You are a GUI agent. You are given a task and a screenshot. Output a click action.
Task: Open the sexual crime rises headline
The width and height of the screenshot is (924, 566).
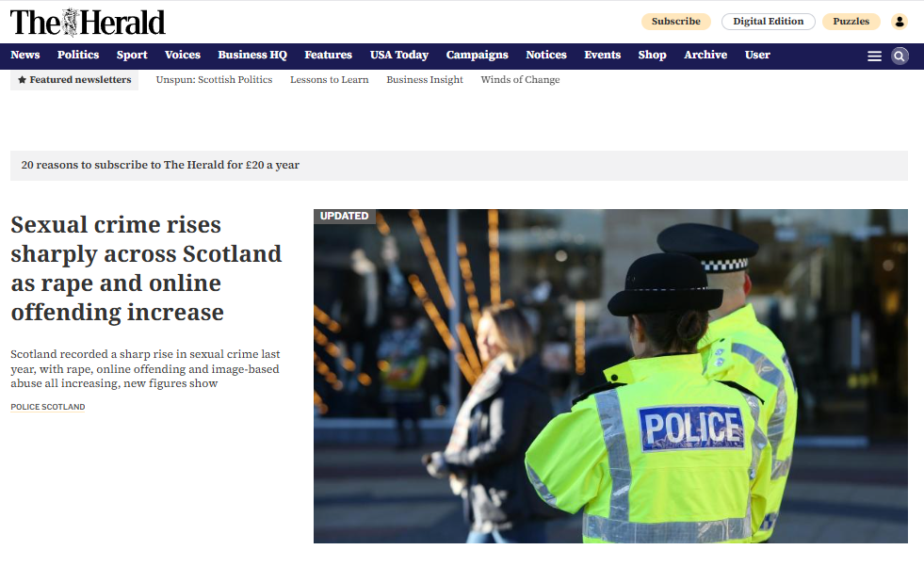tap(146, 268)
